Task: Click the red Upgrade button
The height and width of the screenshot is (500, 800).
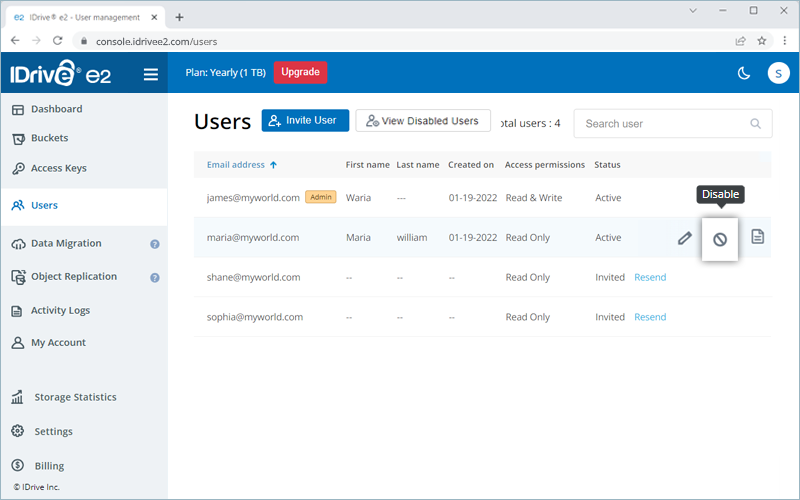Action: [x=300, y=72]
